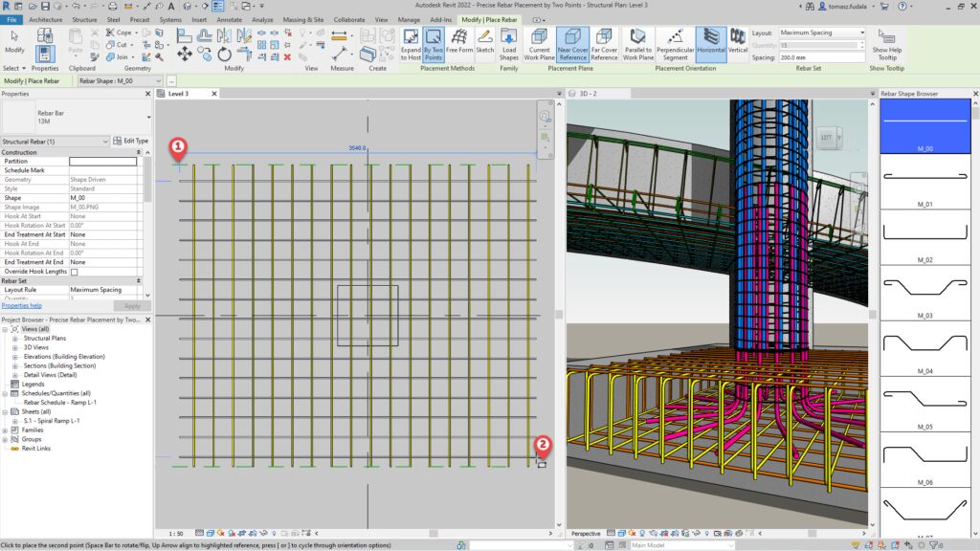Click the 1 : 50 view scale

pyautogui.click(x=176, y=534)
